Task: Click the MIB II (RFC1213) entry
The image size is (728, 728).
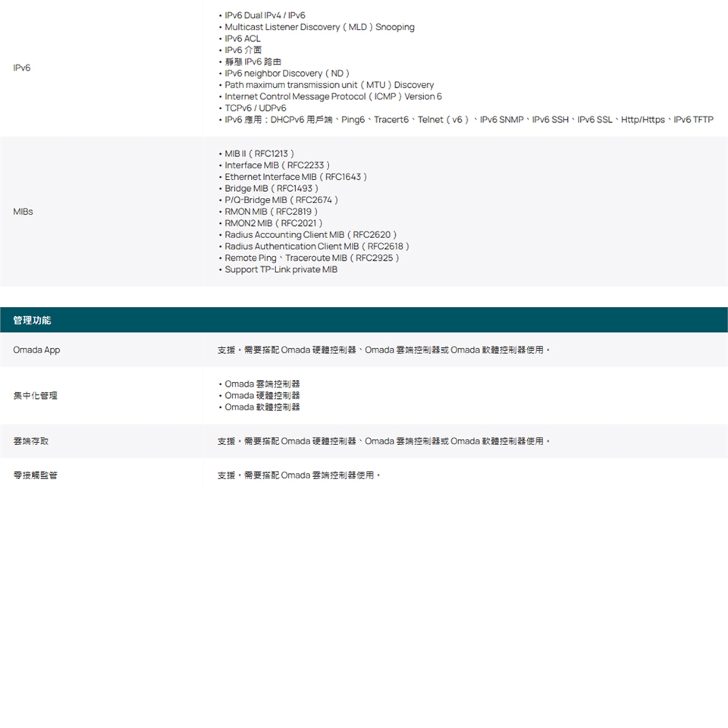Action: (259, 154)
